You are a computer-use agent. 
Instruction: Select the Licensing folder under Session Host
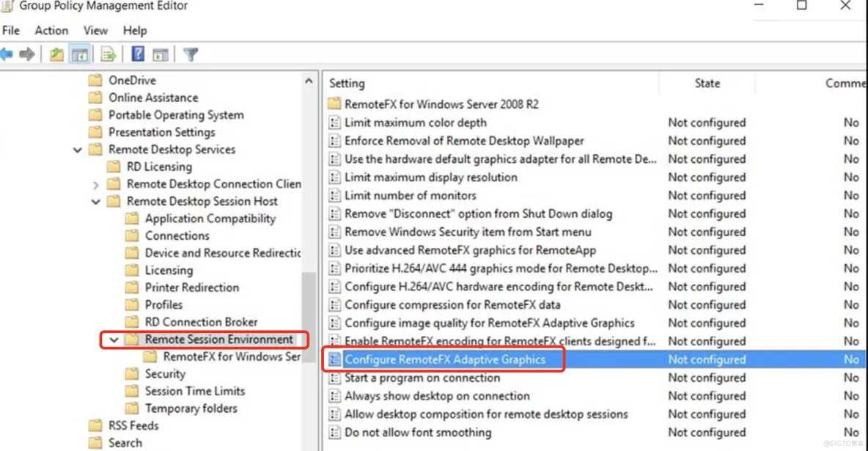click(169, 271)
